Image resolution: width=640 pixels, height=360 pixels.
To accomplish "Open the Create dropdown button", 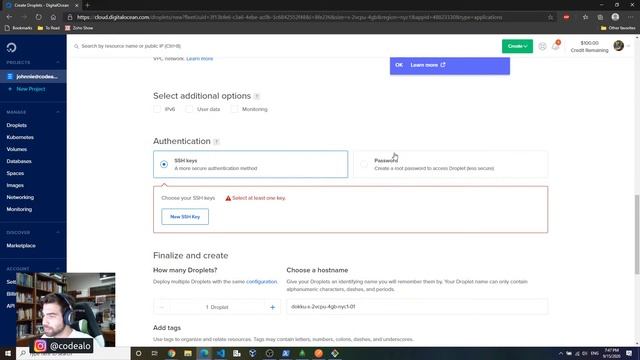I will 517,46.
